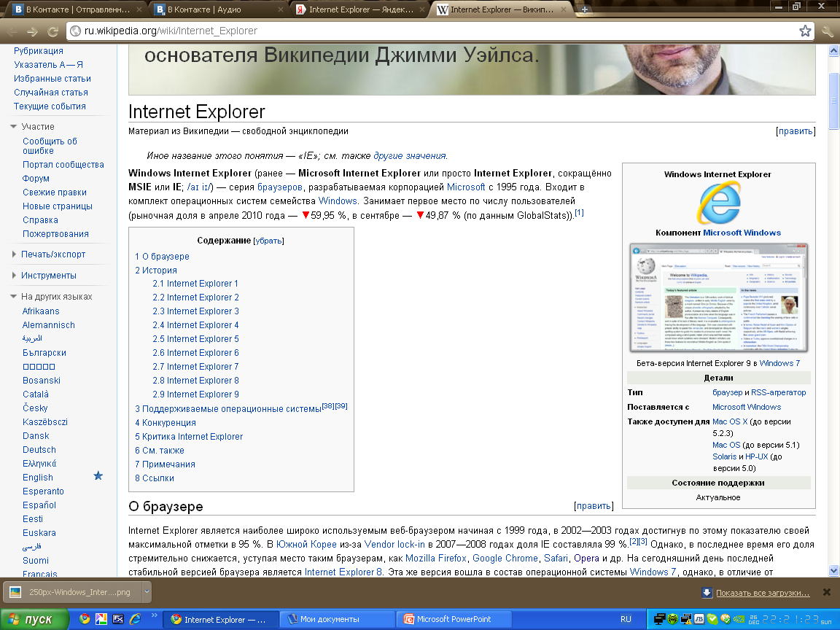Open the Chrome wrench settings menu

coord(827,31)
